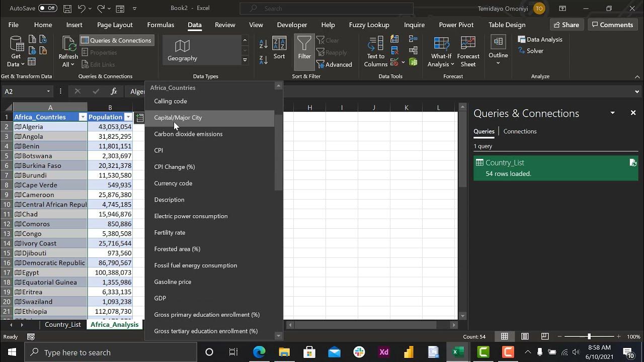Screen dimensions: 644x362
Task: Open File Explorer from the taskbar
Action: point(284,352)
